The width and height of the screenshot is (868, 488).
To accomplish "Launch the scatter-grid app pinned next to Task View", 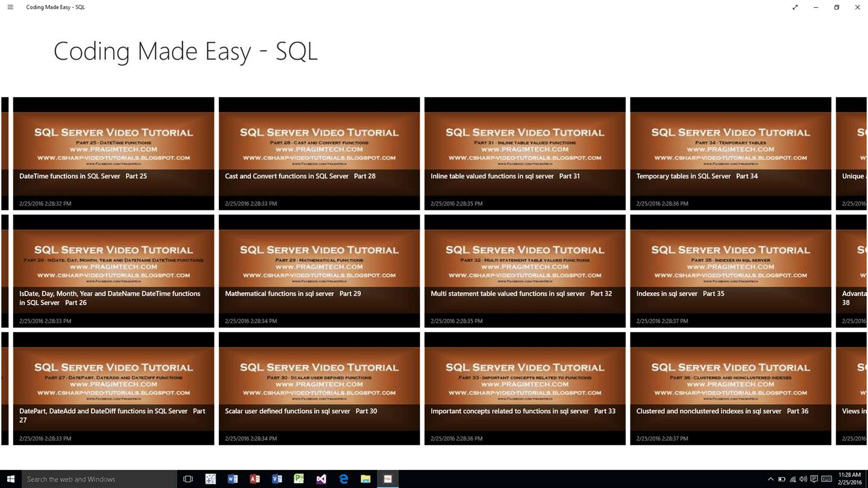I will coord(210,479).
